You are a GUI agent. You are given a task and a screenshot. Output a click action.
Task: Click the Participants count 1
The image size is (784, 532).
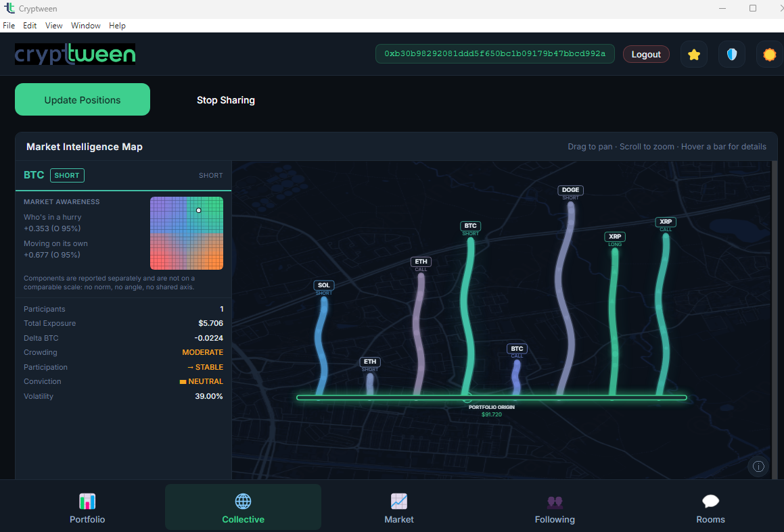coord(221,309)
